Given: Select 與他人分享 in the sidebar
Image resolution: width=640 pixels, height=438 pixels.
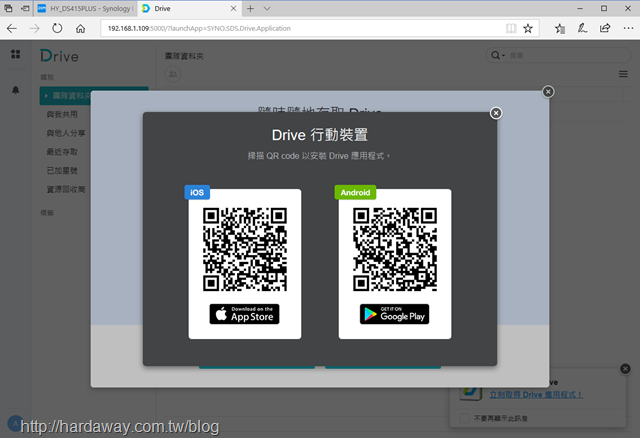Looking at the screenshot, I should tap(66, 133).
